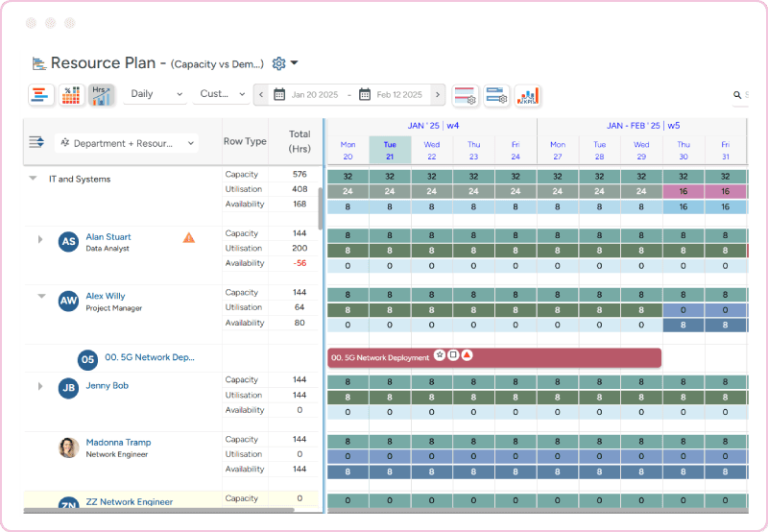Image resolution: width=768 pixels, height=532 pixels.
Task: Collapse the IT and Systems group
Action: tap(33, 179)
